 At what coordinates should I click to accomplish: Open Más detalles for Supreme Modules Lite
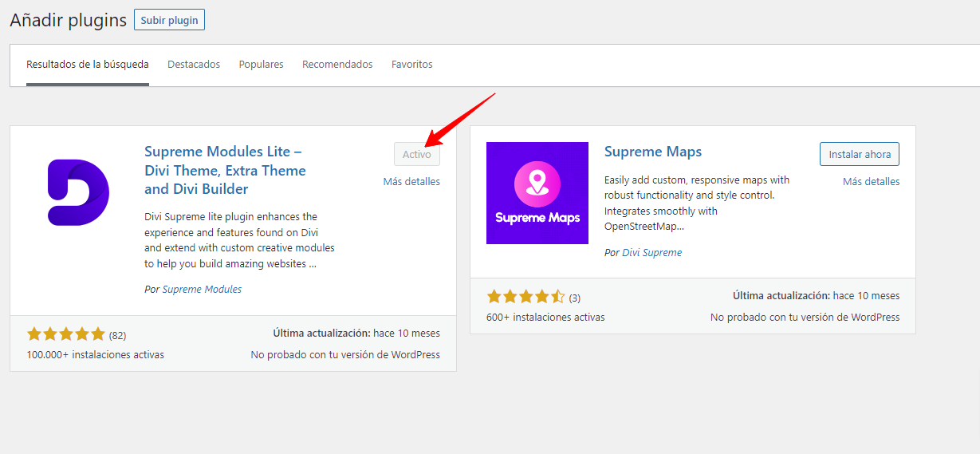pos(411,182)
